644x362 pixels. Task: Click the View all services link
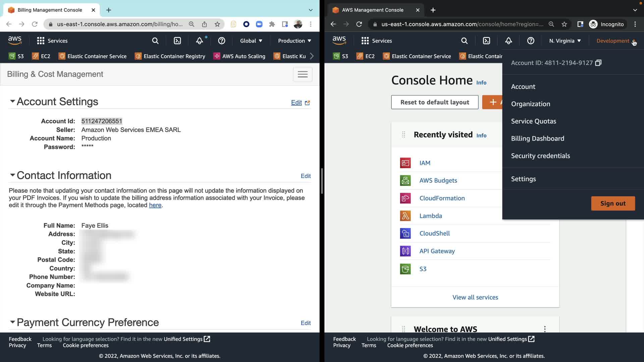(475, 297)
